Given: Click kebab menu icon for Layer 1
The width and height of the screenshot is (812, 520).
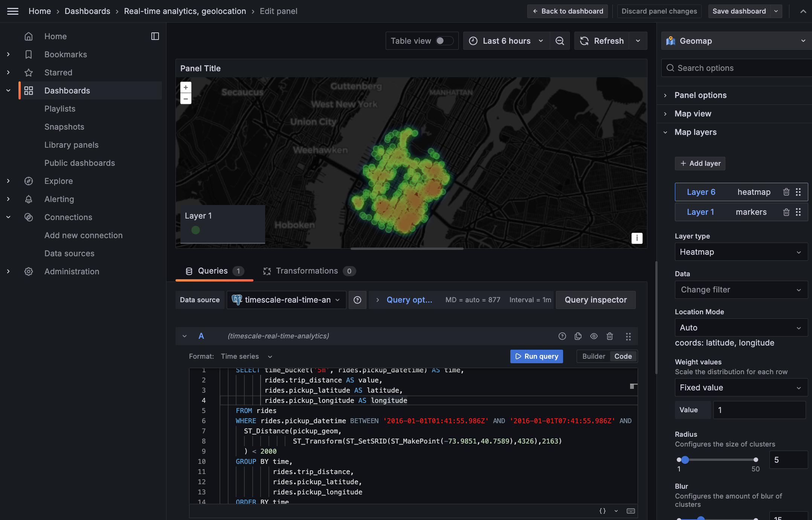Looking at the screenshot, I should click(799, 211).
